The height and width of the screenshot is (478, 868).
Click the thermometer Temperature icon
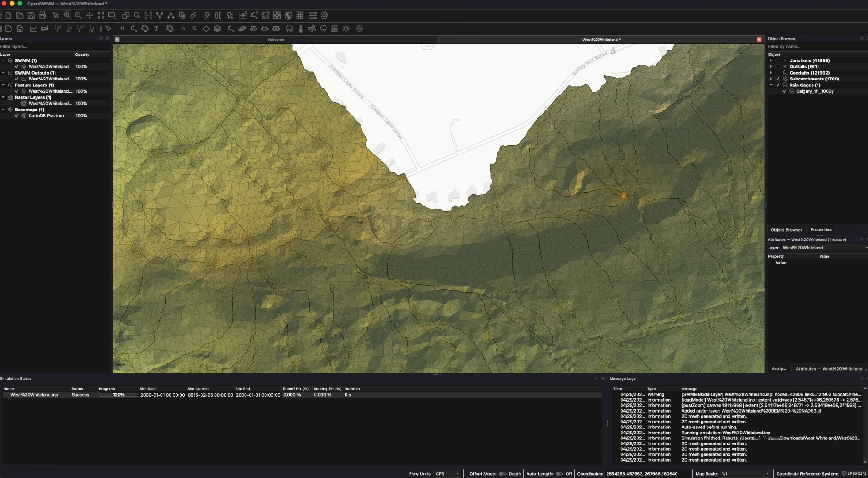tap(301, 29)
